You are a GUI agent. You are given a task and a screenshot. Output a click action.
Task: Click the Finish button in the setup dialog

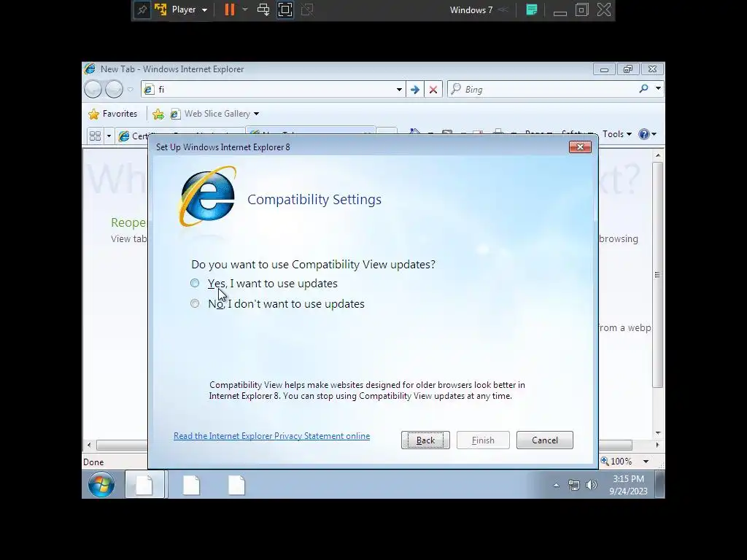483,440
